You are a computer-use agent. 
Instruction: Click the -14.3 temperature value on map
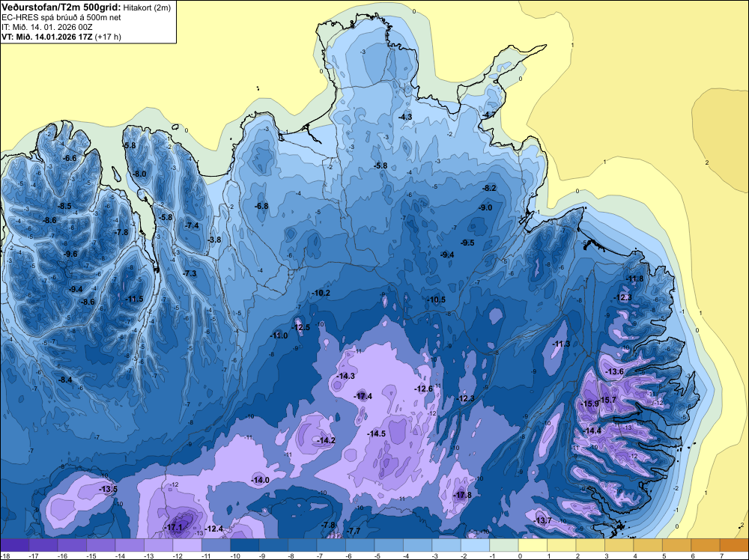346,376
